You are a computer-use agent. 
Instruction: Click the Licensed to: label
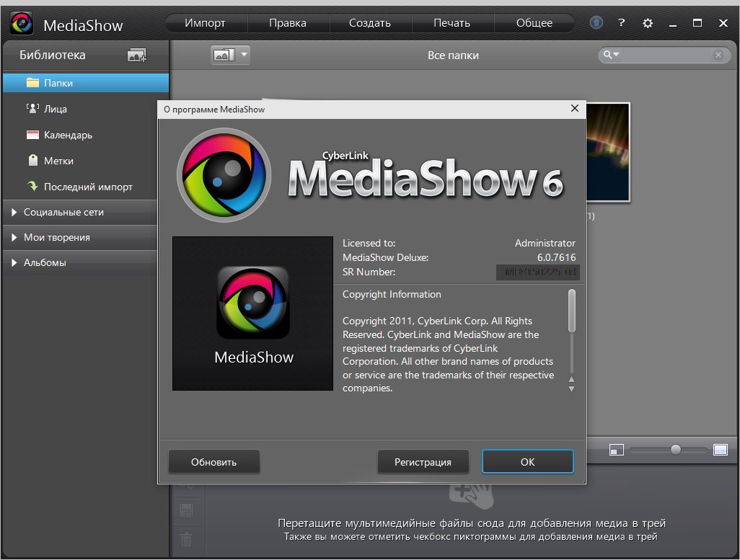[369, 243]
